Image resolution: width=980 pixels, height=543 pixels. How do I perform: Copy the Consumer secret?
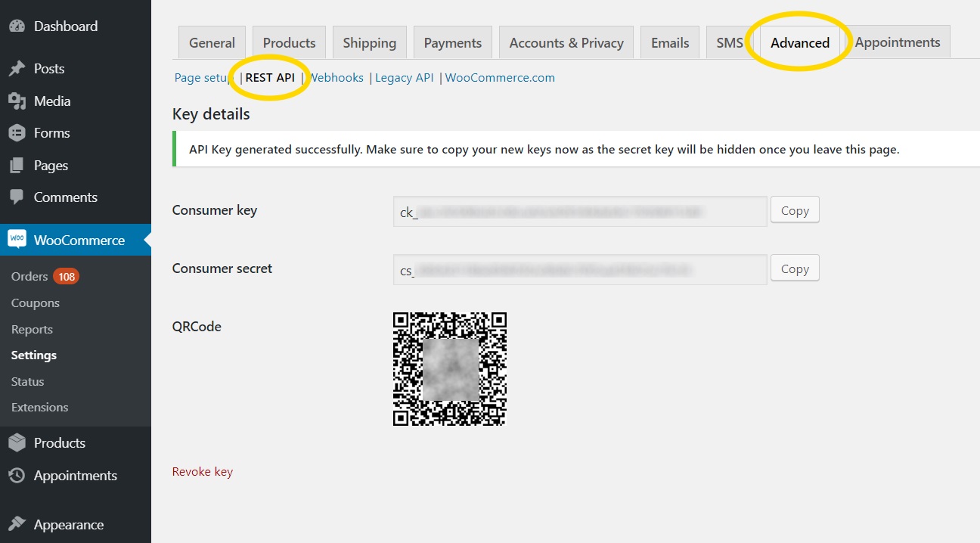[794, 268]
